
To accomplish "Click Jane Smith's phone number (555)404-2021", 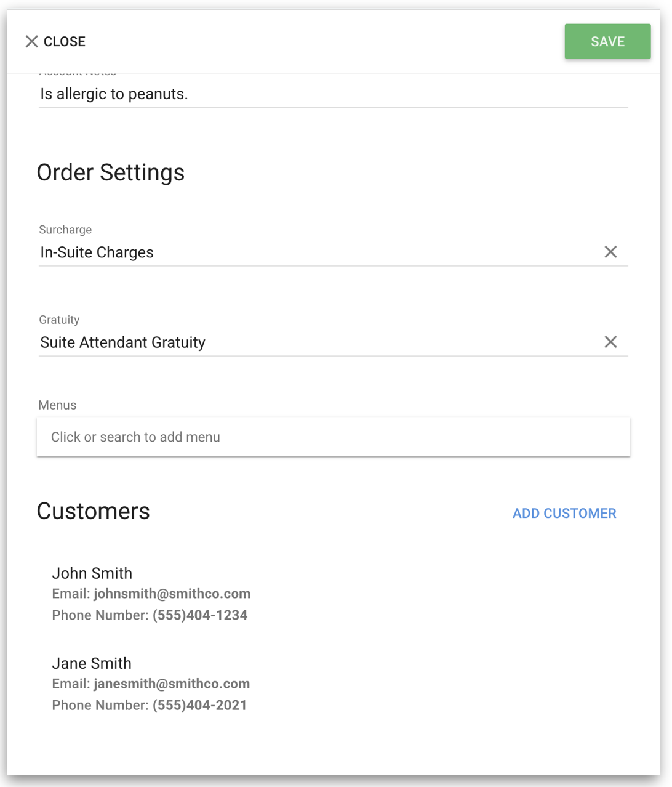I will pos(200,705).
